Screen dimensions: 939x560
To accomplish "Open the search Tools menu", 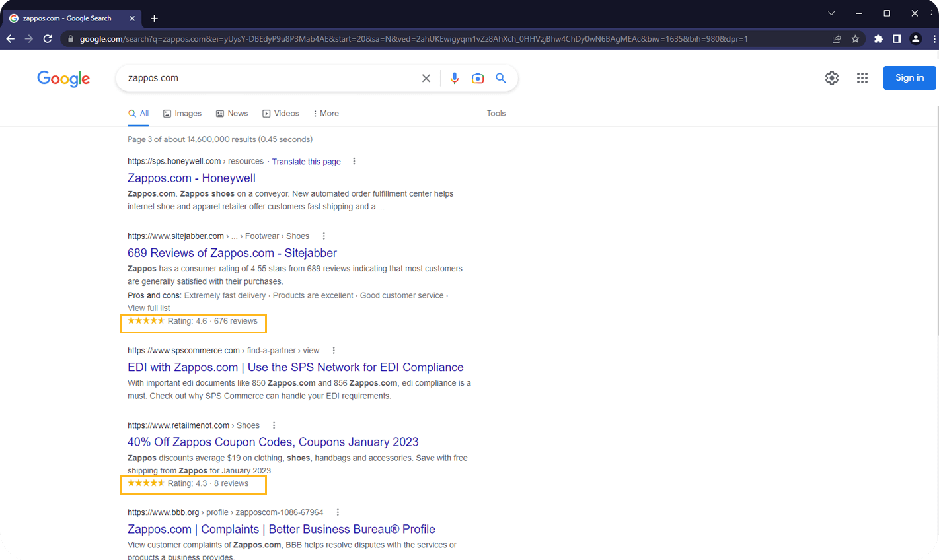I will pyautogui.click(x=496, y=114).
